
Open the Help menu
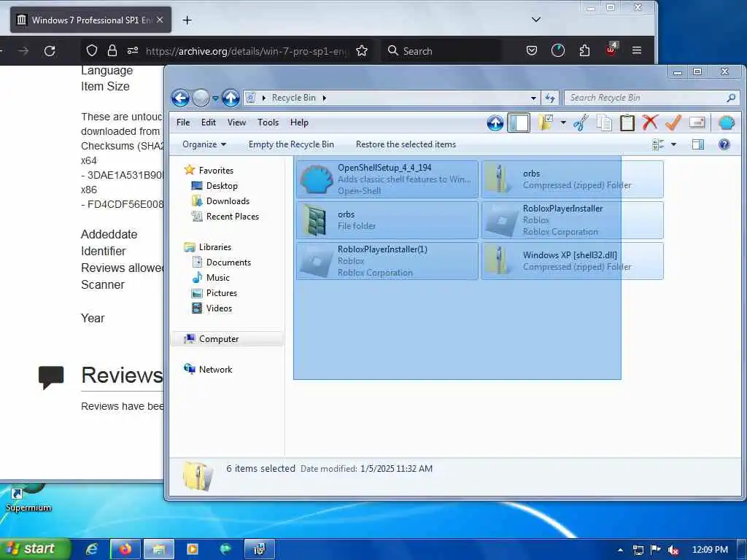(x=299, y=122)
